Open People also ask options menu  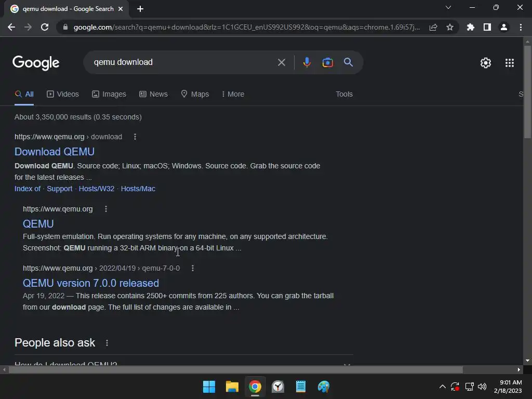[107, 343]
